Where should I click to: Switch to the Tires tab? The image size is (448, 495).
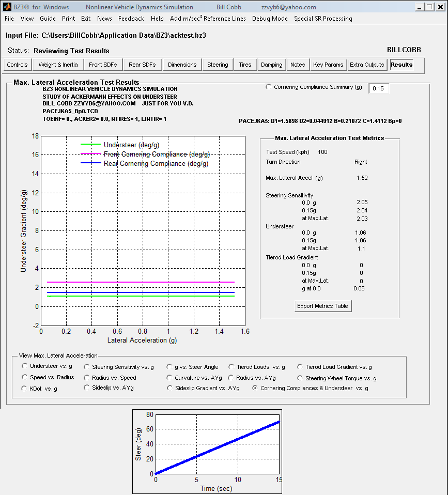tap(245, 65)
